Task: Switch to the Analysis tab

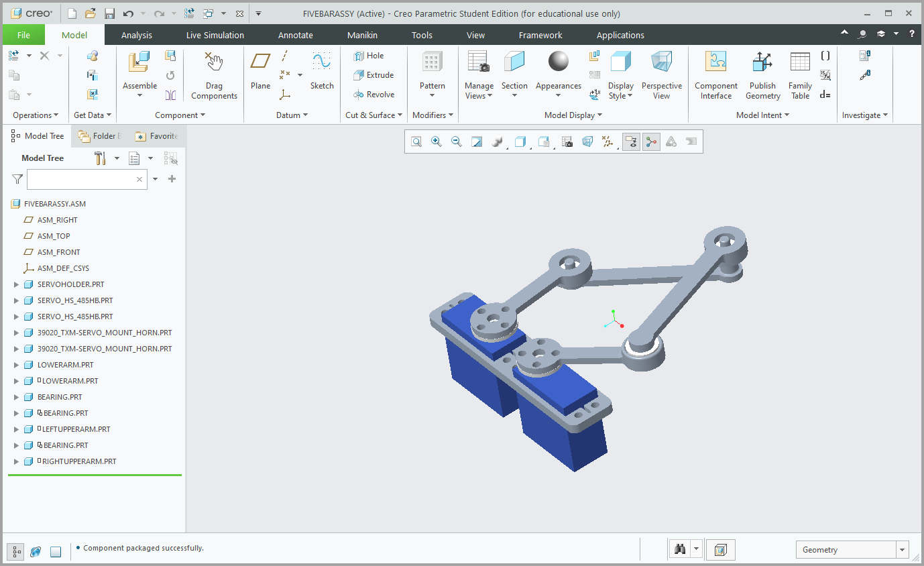Action: coord(137,35)
